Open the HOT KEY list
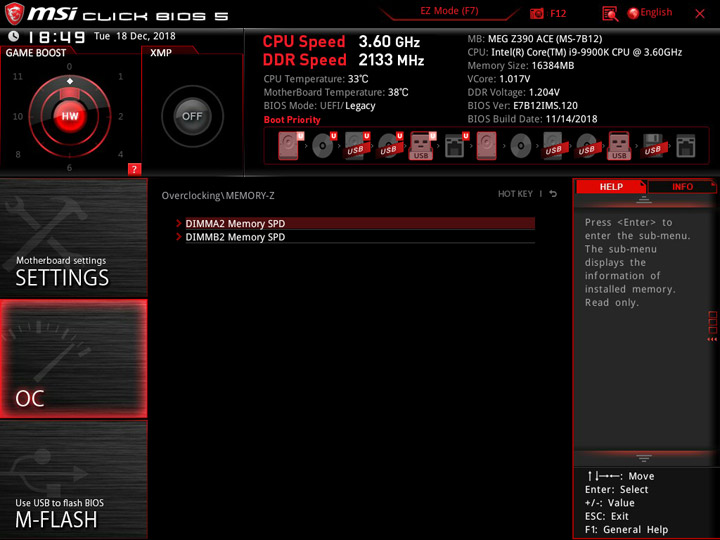 (515, 194)
